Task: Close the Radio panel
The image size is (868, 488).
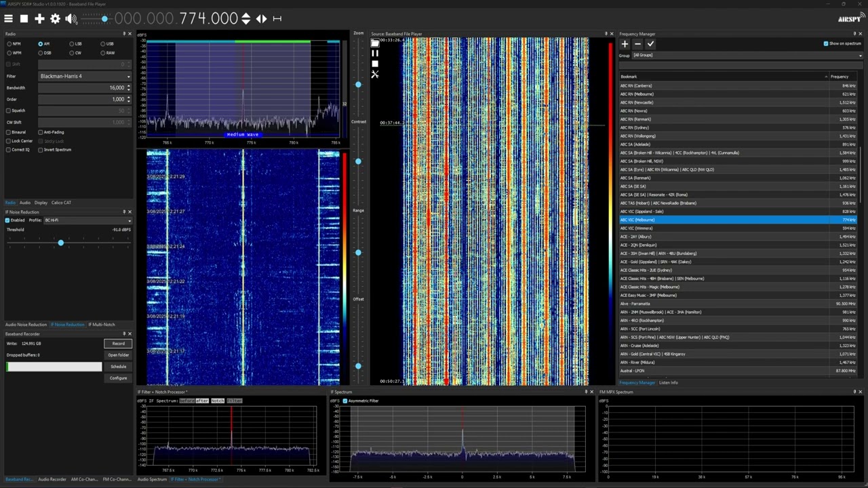Action: pos(130,34)
